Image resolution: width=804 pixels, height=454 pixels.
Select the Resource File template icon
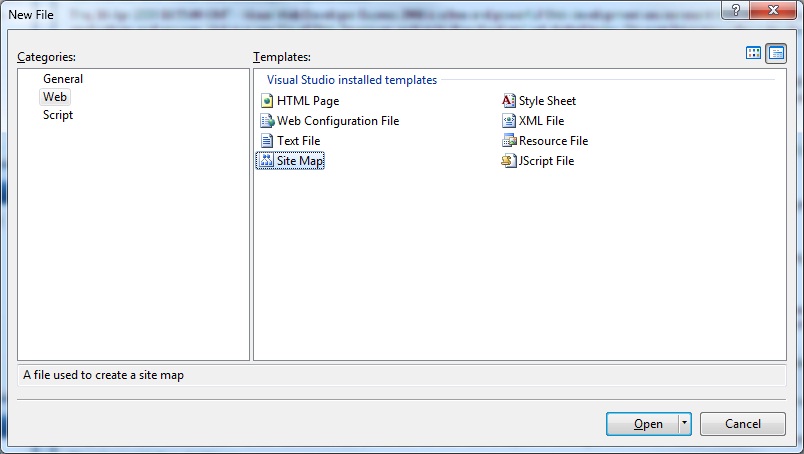tap(509, 141)
